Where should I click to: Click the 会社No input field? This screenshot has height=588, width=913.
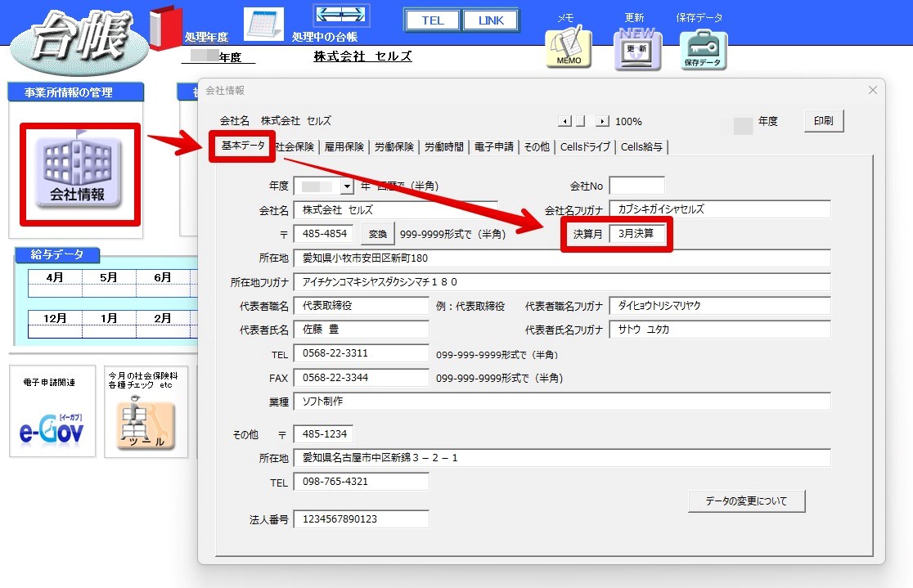click(637, 186)
